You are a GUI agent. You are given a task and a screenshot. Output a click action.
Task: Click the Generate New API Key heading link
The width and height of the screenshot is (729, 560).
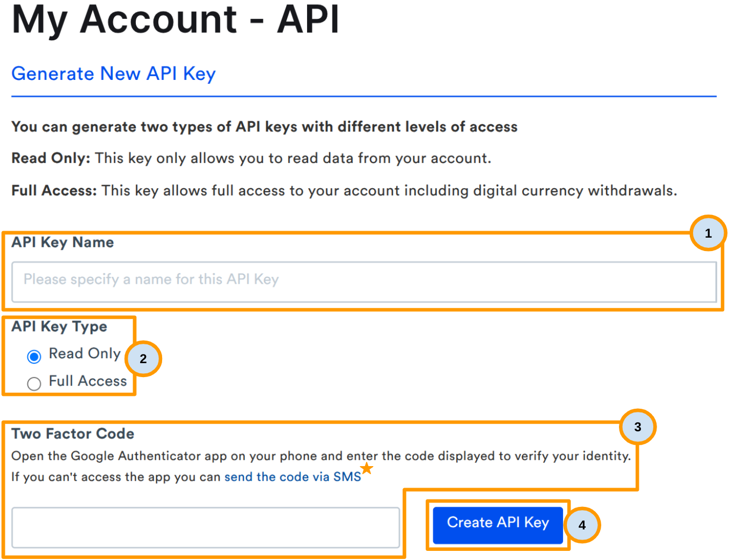coord(113,74)
